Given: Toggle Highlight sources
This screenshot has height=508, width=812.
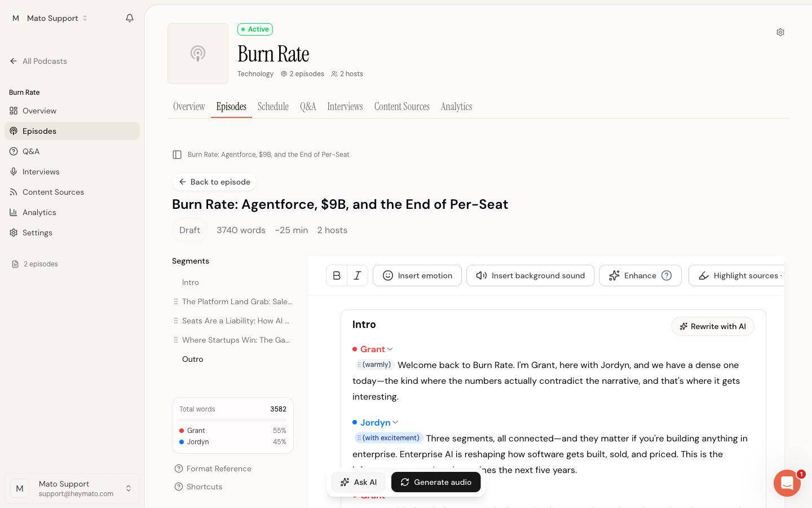Looking at the screenshot, I should [737, 275].
